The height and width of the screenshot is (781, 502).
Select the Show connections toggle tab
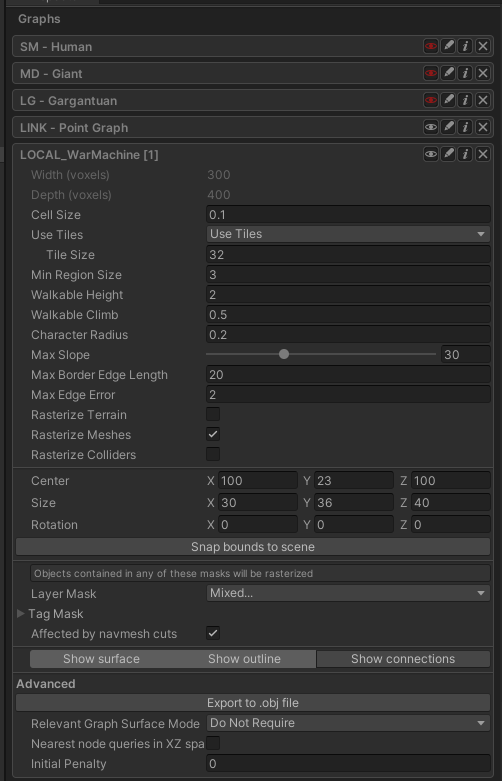[403, 659]
